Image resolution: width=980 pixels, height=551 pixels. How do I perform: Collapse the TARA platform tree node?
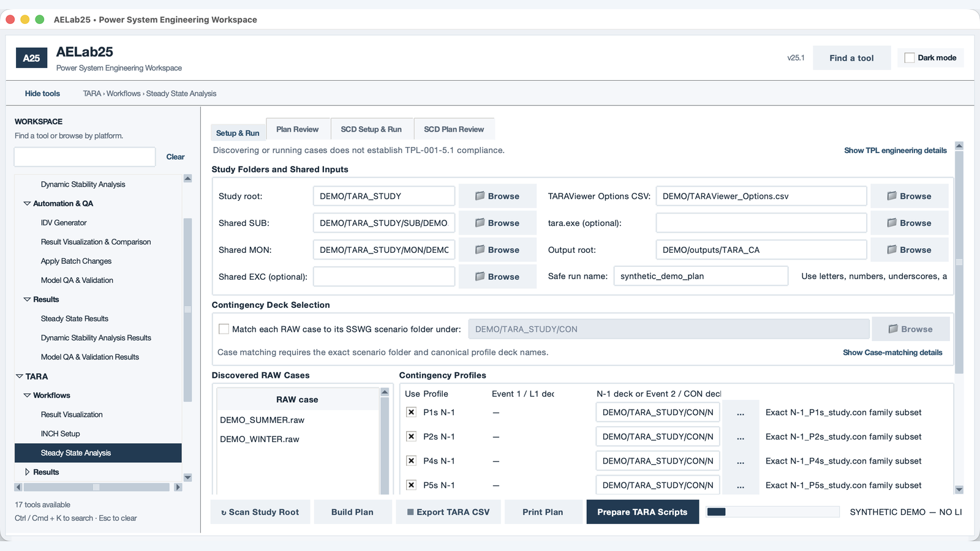20,377
